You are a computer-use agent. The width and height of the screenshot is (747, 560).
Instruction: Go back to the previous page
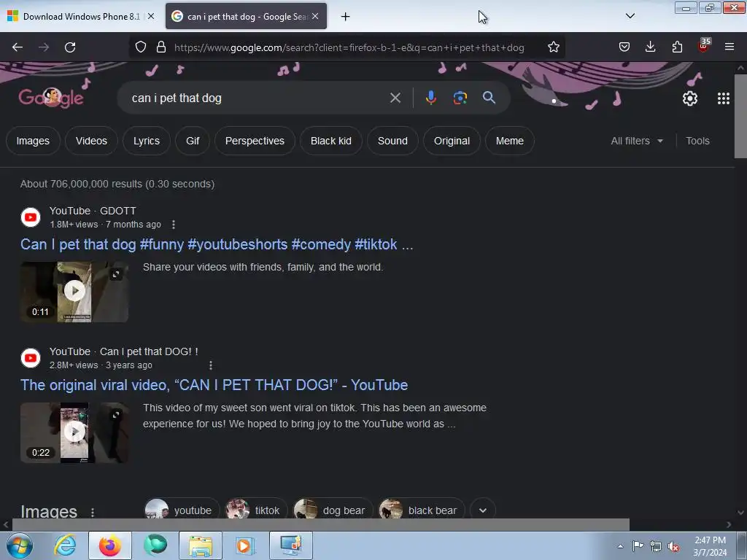[x=18, y=47]
